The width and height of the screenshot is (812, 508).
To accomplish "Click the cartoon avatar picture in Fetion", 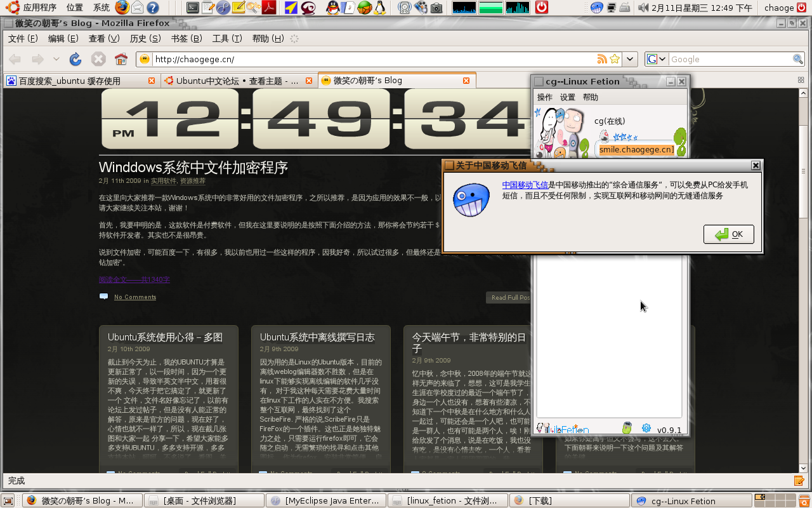I will (x=561, y=132).
